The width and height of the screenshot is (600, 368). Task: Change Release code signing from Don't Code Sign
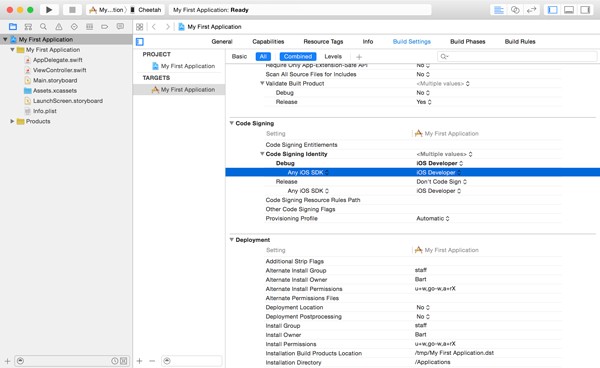click(441, 182)
